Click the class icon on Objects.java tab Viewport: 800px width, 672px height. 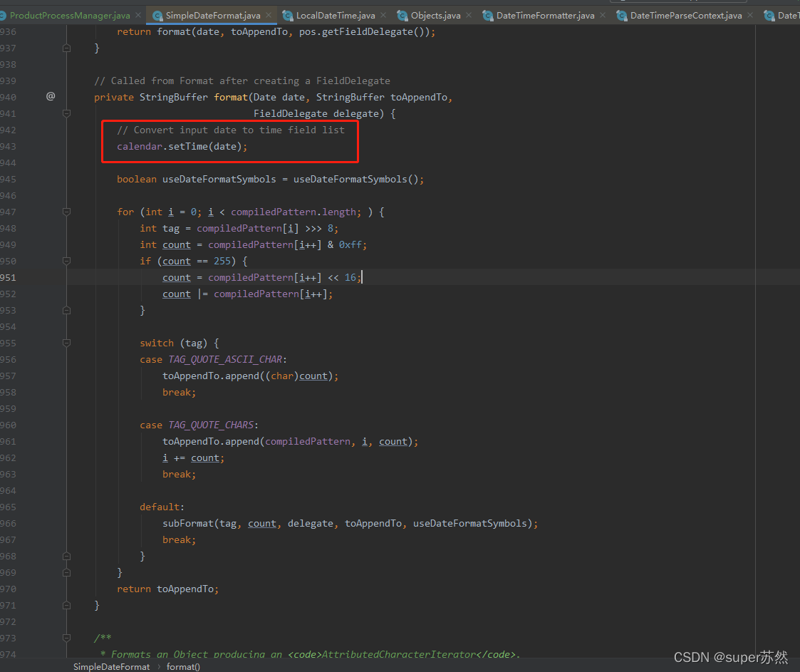pos(402,16)
